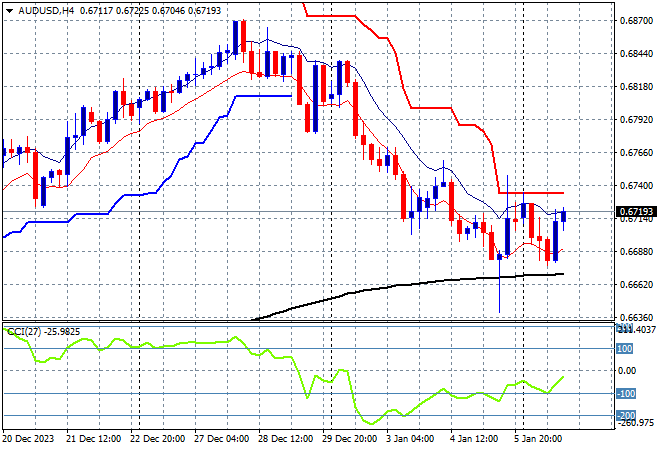Select the 29 Dec 20:00 time label
Image resolution: width=660 pixels, height=450 pixels.
click(x=350, y=438)
